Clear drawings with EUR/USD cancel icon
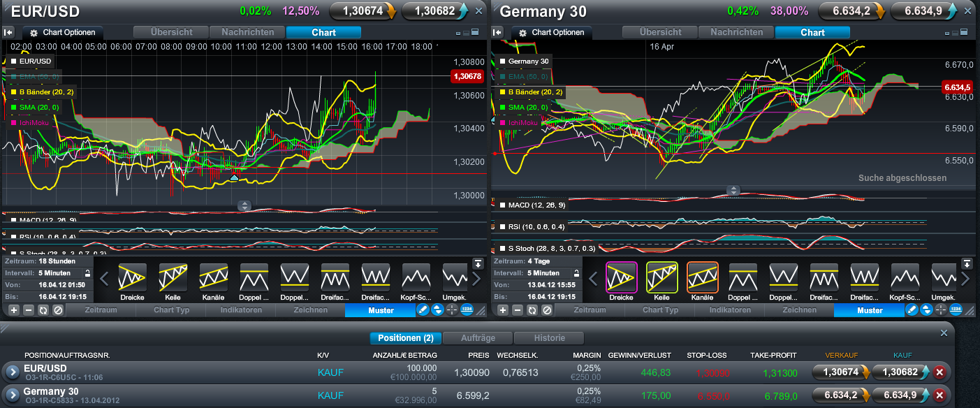The width and height of the screenshot is (980, 408). [58, 309]
